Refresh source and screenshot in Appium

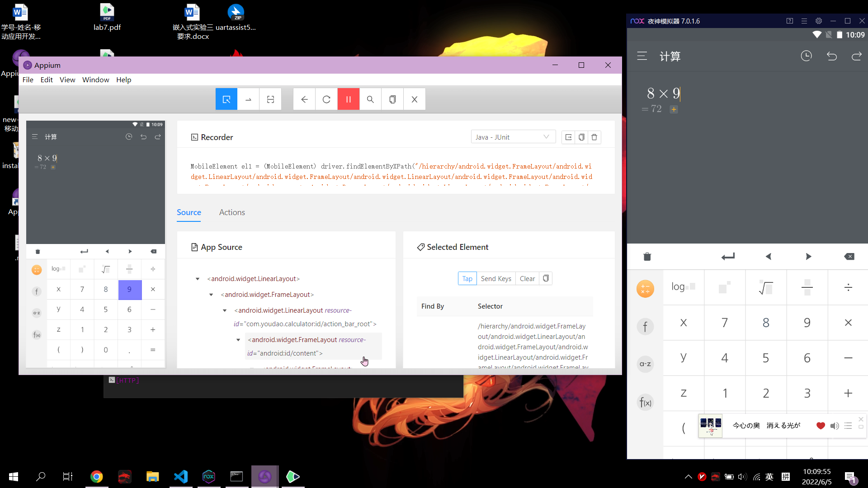[326, 99]
